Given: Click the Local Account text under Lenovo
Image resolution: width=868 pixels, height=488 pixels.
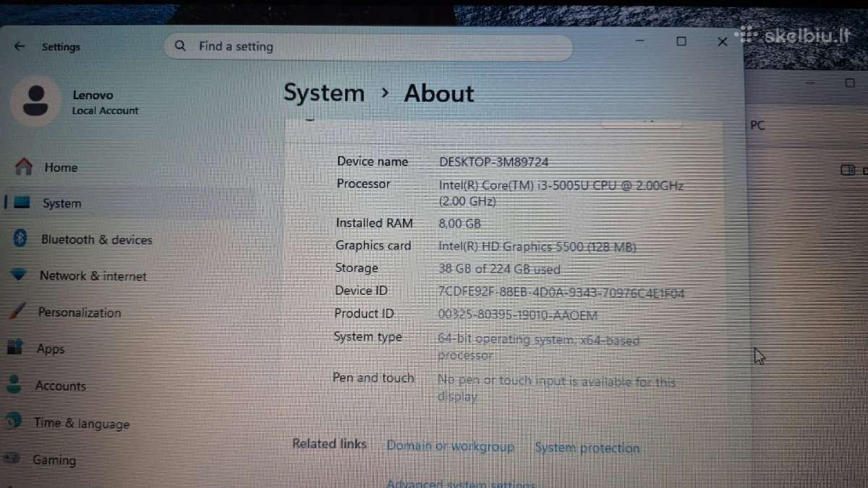Looking at the screenshot, I should point(105,111).
